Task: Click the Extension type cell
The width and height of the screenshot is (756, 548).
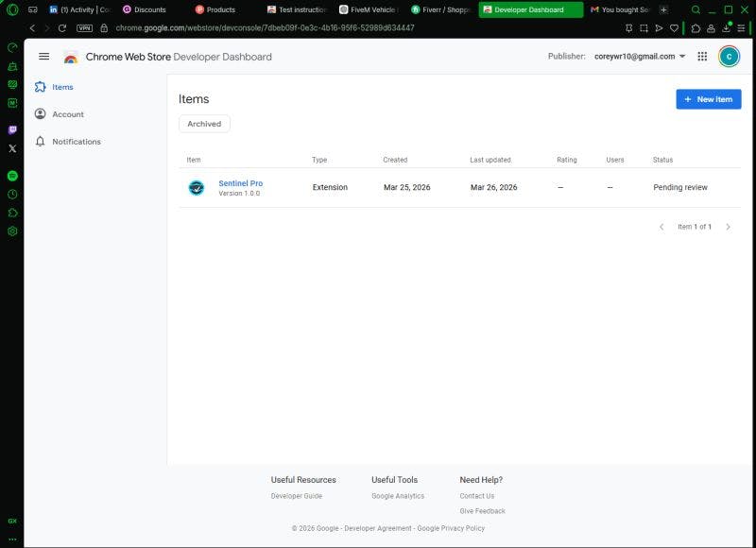Action: pos(330,187)
